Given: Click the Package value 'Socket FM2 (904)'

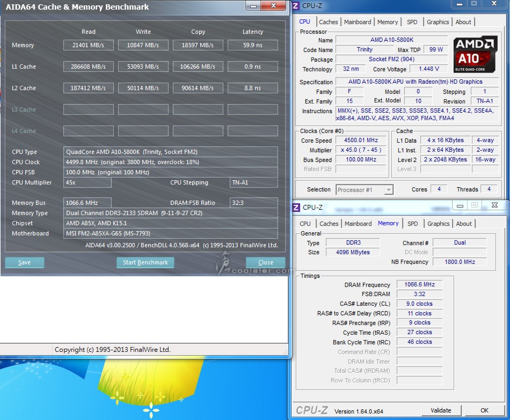Looking at the screenshot, I should pos(391,59).
